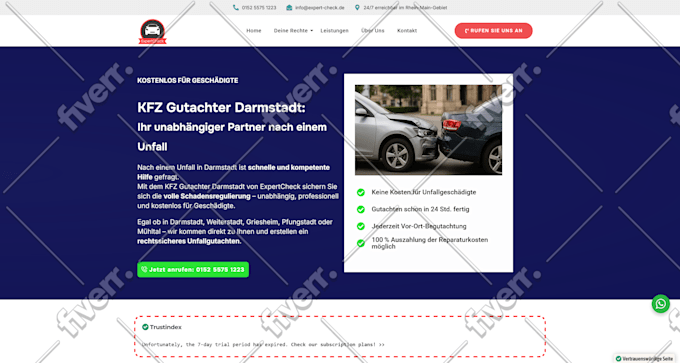Click green checkmark beside Jederzeit Vor-Ort-Begutachtung
680x363 pixels.
pyautogui.click(x=360, y=226)
